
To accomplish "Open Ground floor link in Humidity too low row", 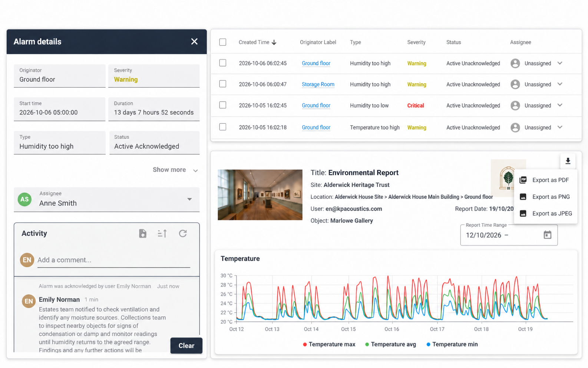I will tap(316, 106).
